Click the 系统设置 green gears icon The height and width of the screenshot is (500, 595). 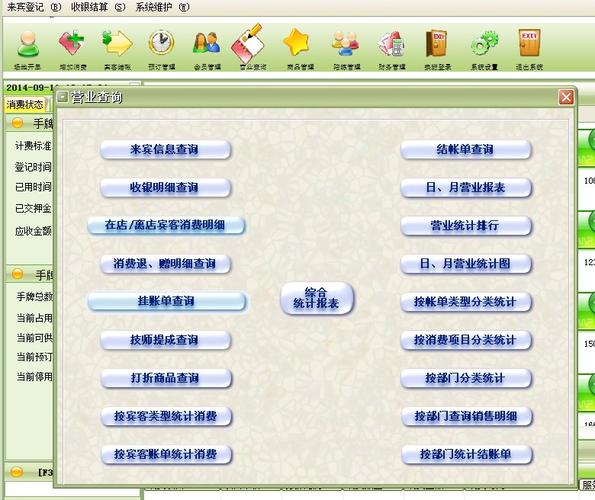pos(484,43)
